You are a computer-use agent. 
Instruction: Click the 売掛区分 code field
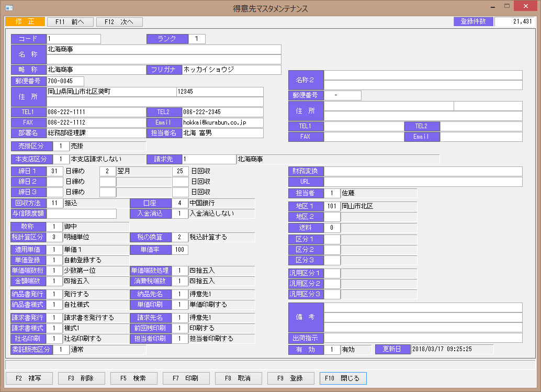[x=61, y=147]
